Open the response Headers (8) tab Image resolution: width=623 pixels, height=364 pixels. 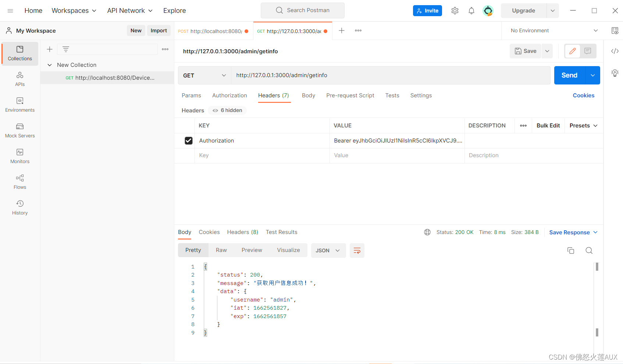point(243,232)
